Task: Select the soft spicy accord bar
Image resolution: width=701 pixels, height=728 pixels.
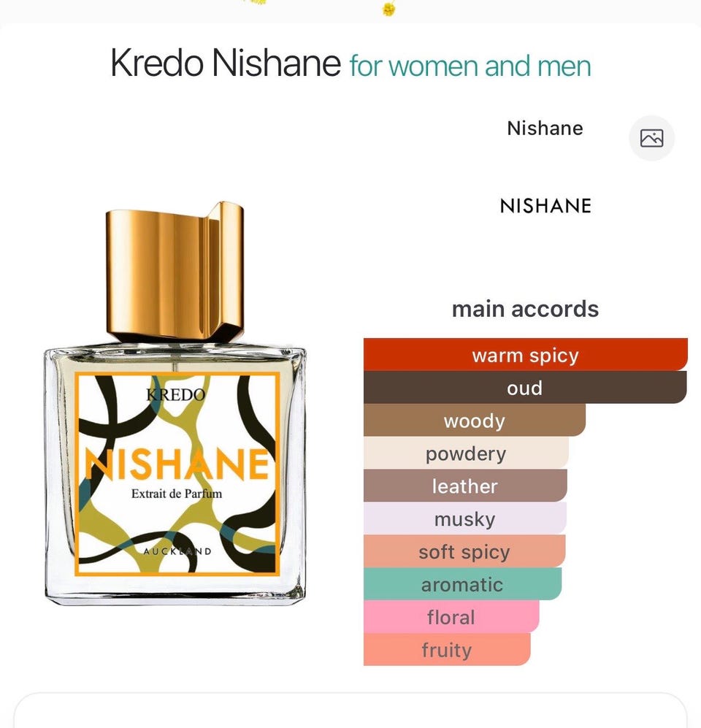Action: [464, 551]
